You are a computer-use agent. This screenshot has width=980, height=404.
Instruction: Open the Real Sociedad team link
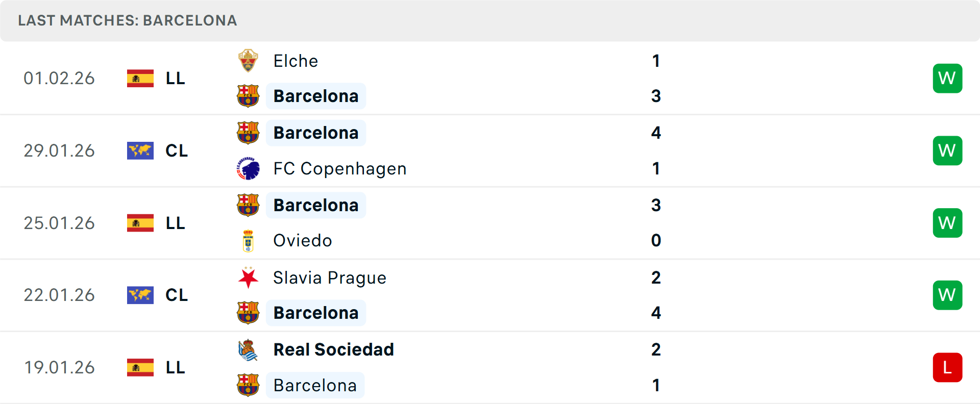point(333,350)
